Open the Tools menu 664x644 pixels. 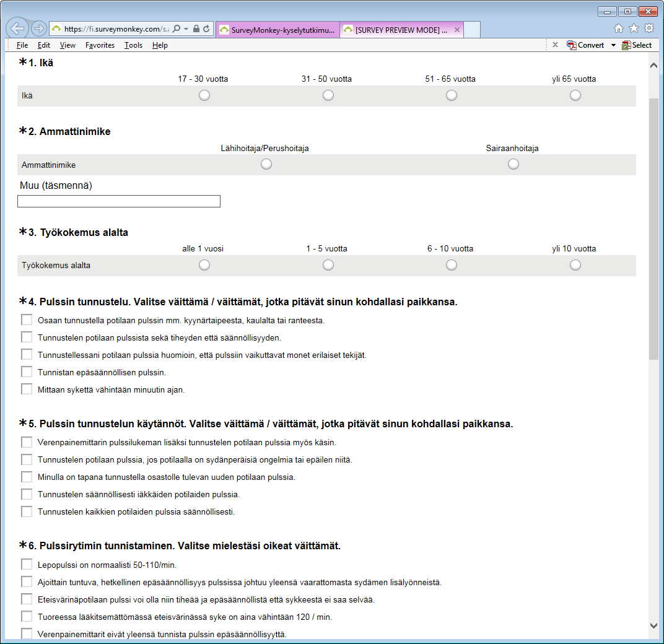click(x=133, y=45)
